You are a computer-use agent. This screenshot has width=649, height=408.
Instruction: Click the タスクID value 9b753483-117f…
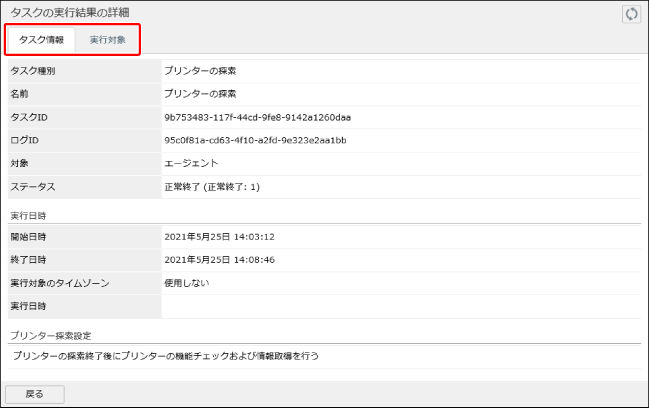(257, 117)
